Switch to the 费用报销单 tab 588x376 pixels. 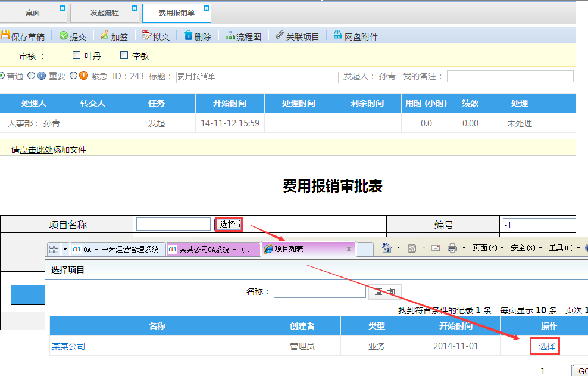coord(177,13)
